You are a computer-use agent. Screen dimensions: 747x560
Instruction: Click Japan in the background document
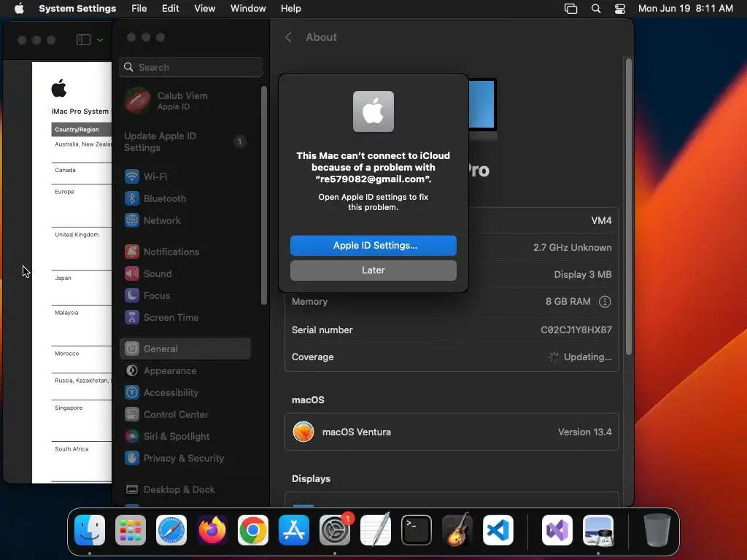pos(63,278)
